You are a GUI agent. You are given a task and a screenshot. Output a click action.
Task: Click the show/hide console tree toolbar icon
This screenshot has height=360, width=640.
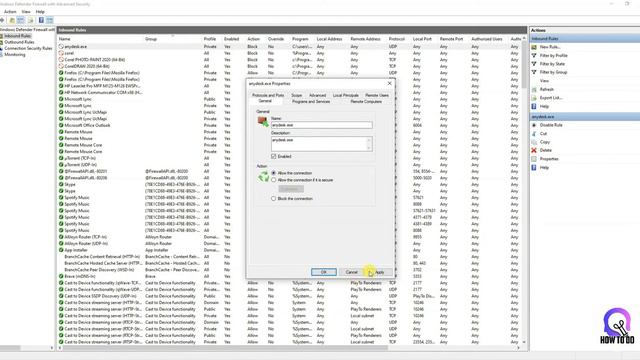click(20, 20)
